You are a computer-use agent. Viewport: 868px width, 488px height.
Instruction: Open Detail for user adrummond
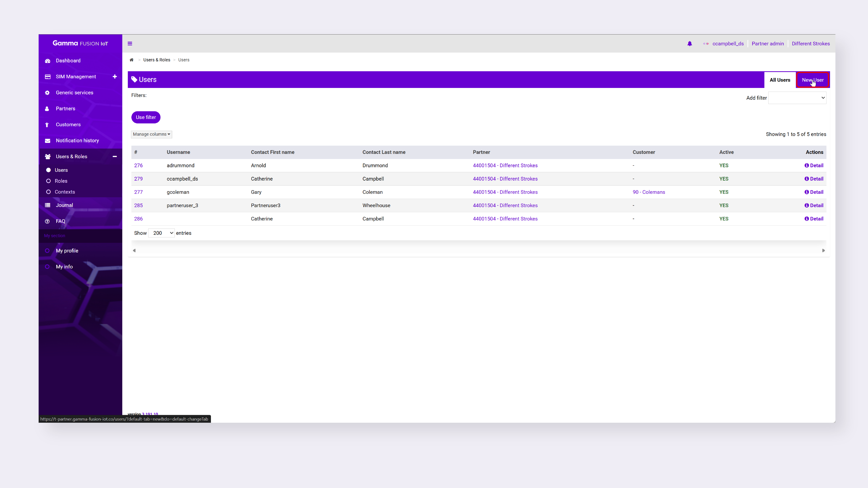pyautogui.click(x=814, y=165)
